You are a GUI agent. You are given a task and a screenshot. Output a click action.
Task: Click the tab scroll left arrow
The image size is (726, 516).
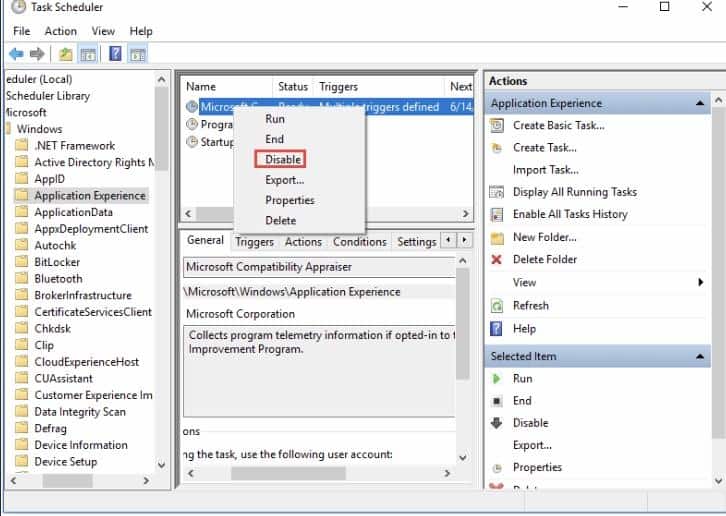[448, 240]
